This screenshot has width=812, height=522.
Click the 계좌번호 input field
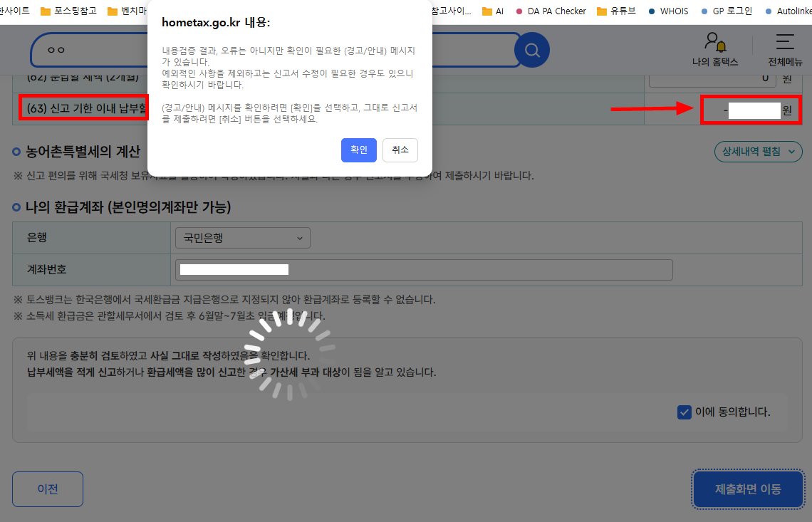pyautogui.click(x=424, y=270)
